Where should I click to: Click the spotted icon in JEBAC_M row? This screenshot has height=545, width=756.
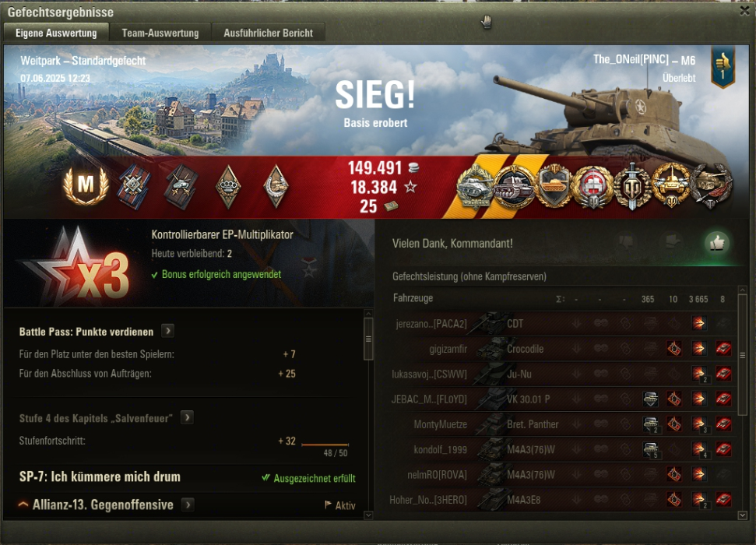click(650, 399)
